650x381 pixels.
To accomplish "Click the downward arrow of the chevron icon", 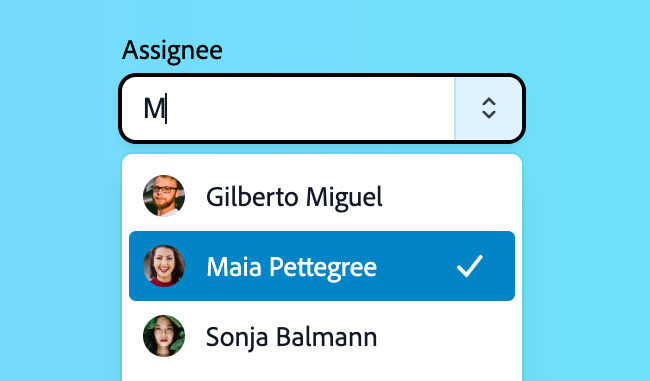I will pyautogui.click(x=489, y=115).
